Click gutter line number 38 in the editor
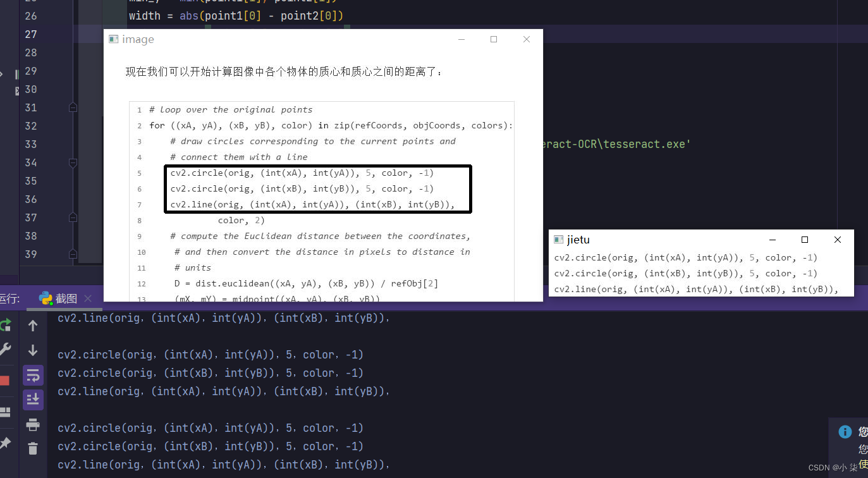Screen dimensions: 868x478 (x=31, y=236)
